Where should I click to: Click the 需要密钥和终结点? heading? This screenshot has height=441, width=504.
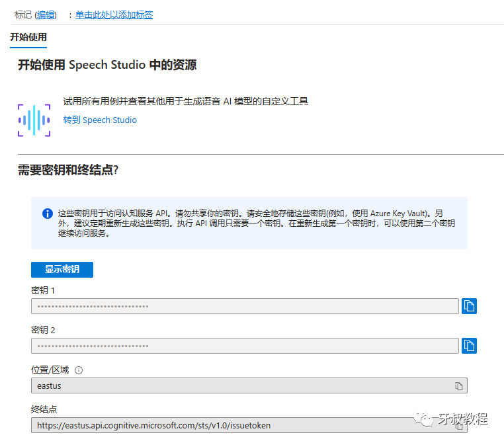click(68, 170)
